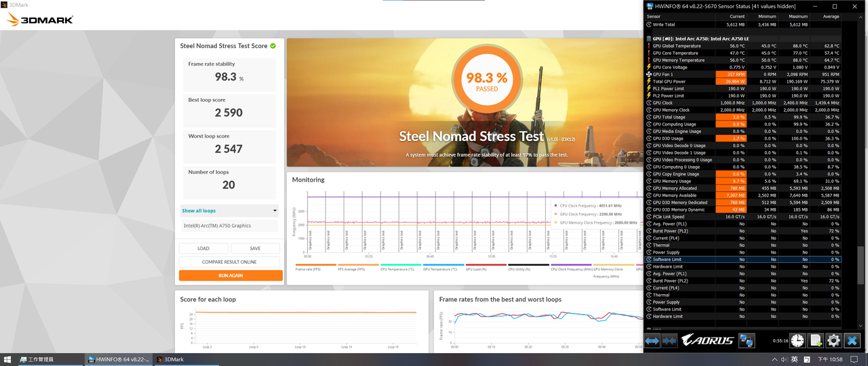This screenshot has width=868, height=366.
Task: Toggle CPU Utility (%) legend swatch
Action: pyautogui.click(x=529, y=265)
